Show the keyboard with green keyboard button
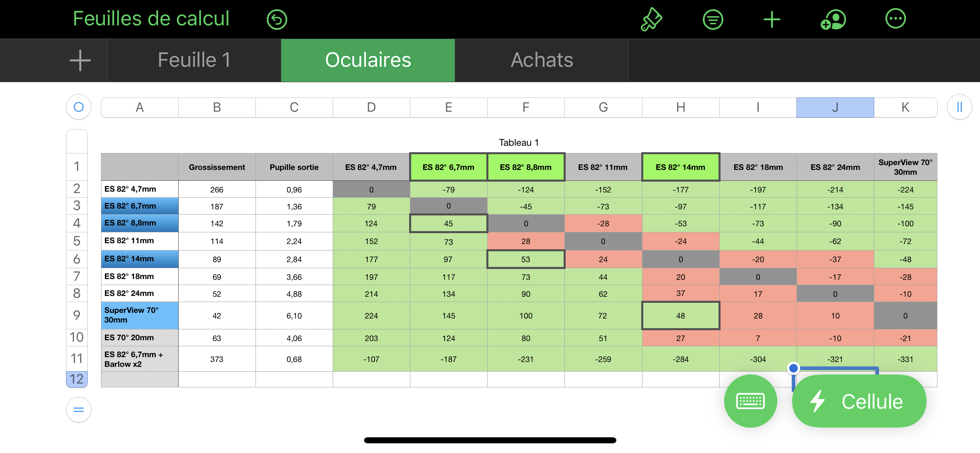 (x=750, y=401)
